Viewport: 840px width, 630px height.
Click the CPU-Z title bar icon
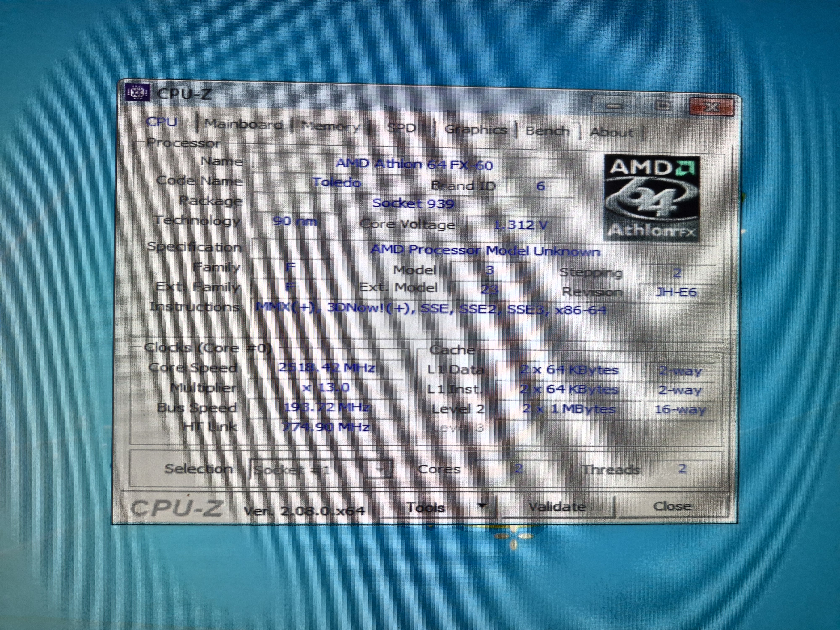(x=137, y=92)
